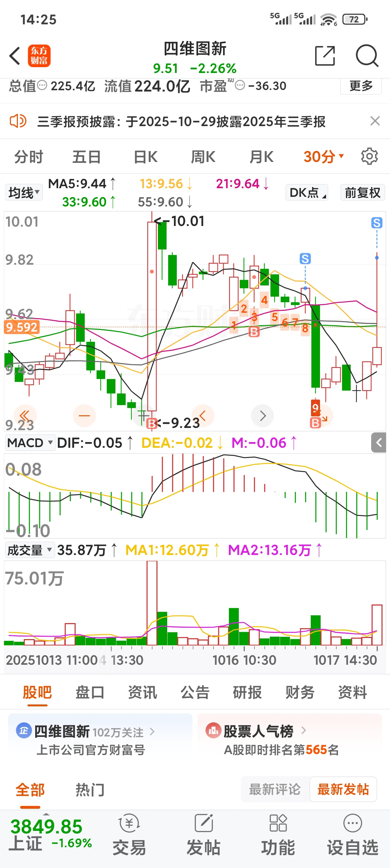Image resolution: width=390 pixels, height=868 pixels.
Task: Open the 成交量 indicator dropdown
Action: [30, 550]
